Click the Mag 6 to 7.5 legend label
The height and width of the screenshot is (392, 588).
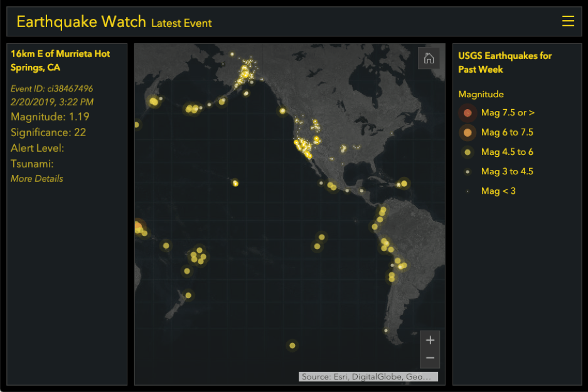pos(507,132)
